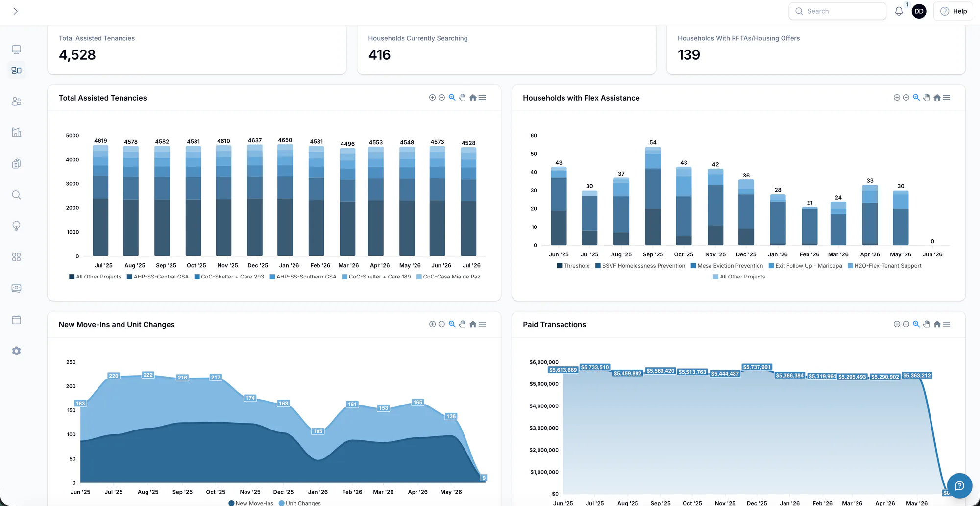Toggle AHP-SS-Central GSA legend series

(x=158, y=277)
